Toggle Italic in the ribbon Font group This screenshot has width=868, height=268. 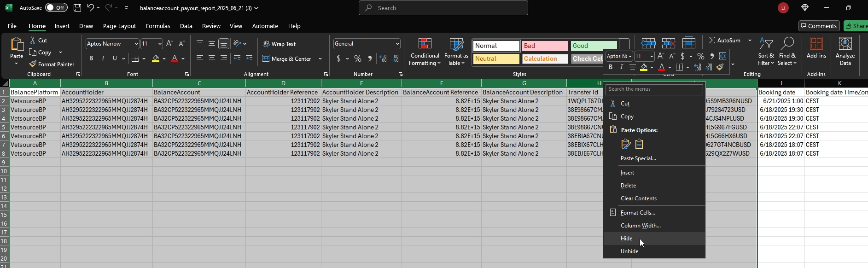pos(103,58)
